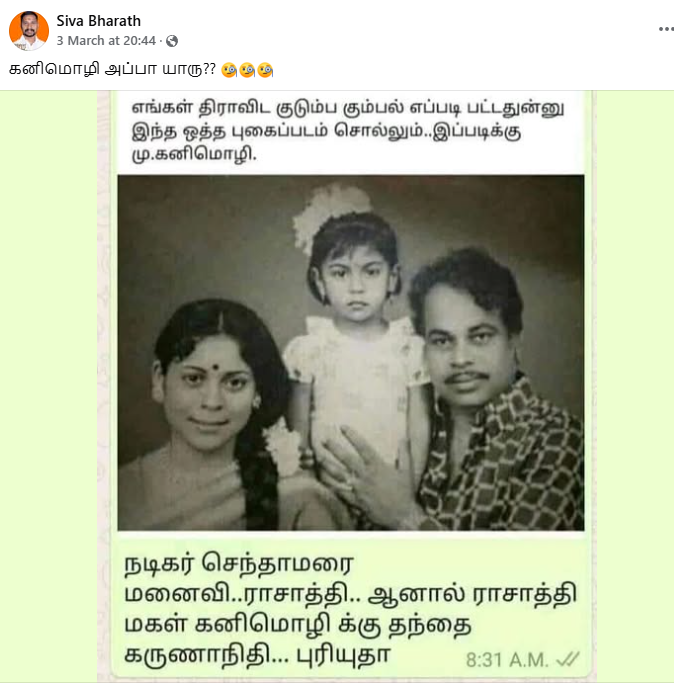Click the right green margin of the image
Viewport: 674px width, 684px height.
point(635,386)
